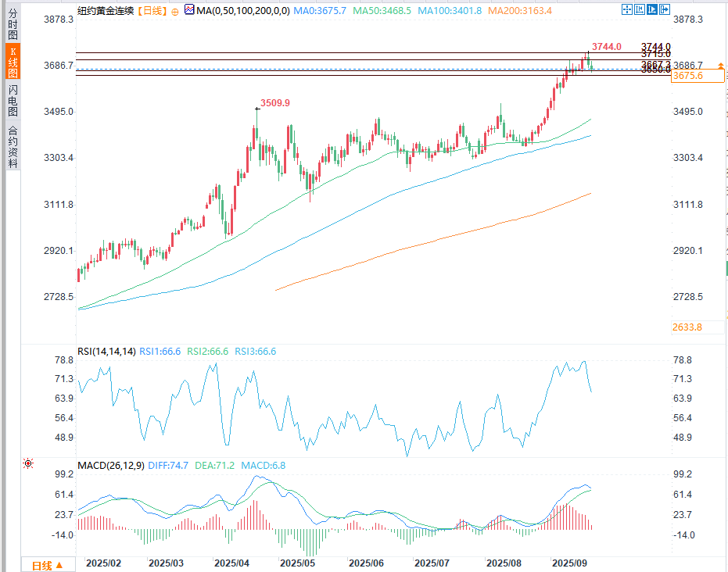Switch to the 分时图 side tab

tap(13, 24)
